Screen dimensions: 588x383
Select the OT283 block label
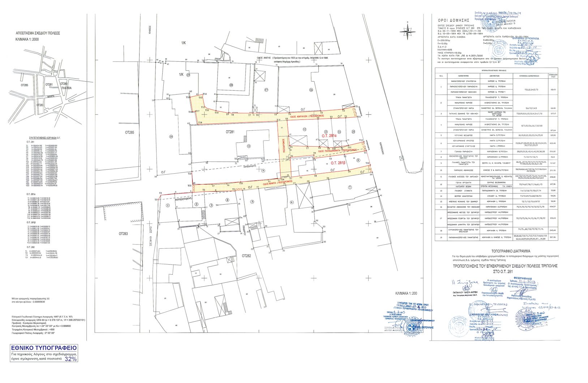(x=123, y=234)
